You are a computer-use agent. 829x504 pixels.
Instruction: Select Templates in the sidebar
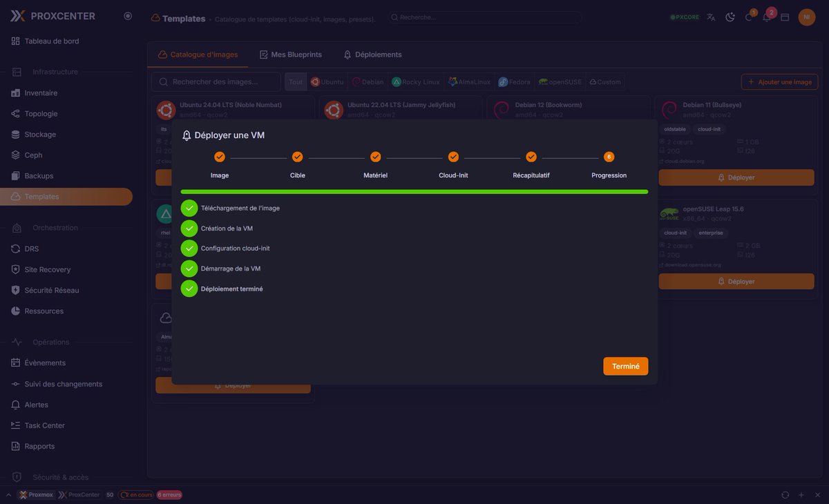pyautogui.click(x=66, y=197)
